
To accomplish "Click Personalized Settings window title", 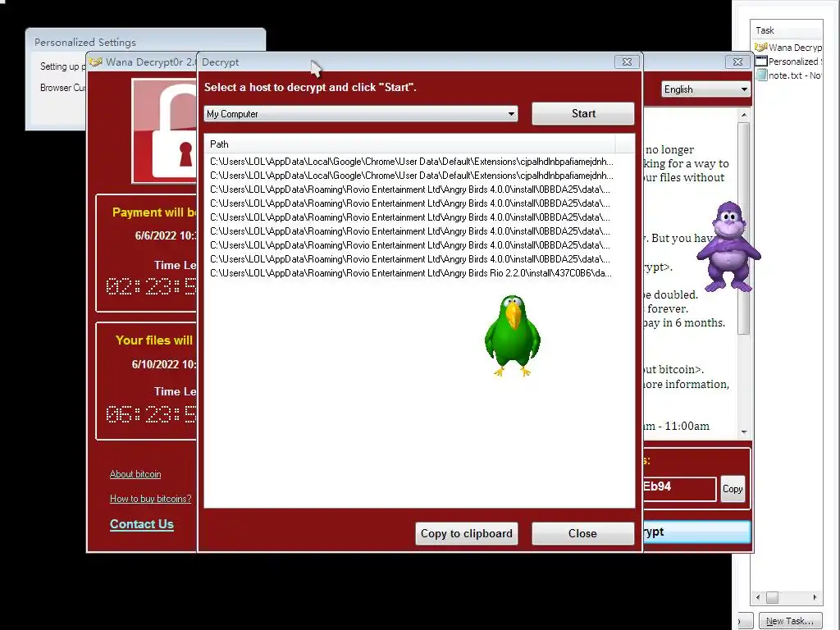I will click(x=85, y=43).
